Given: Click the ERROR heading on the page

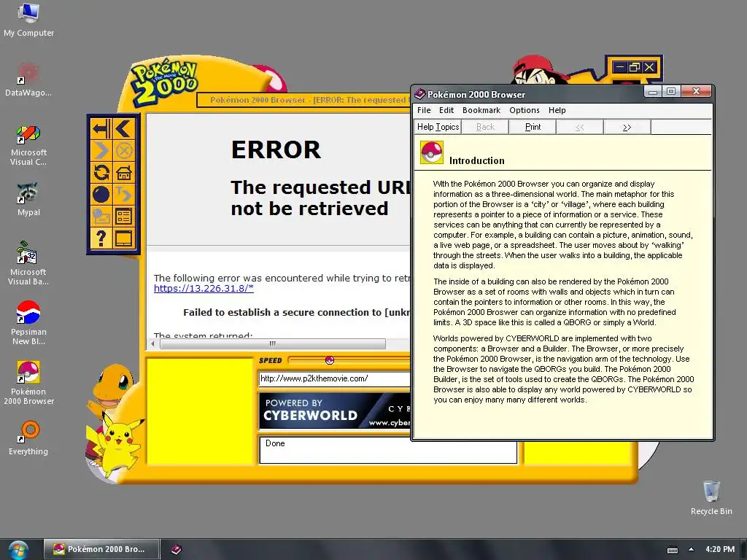Looking at the screenshot, I should tap(276, 149).
